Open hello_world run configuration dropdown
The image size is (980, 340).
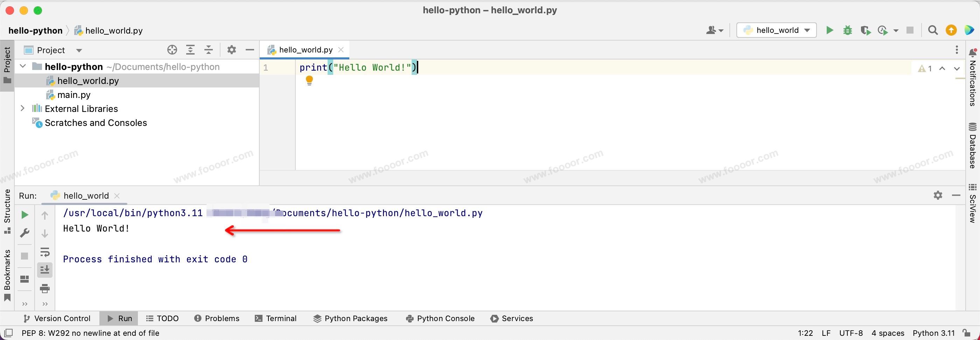pos(776,30)
